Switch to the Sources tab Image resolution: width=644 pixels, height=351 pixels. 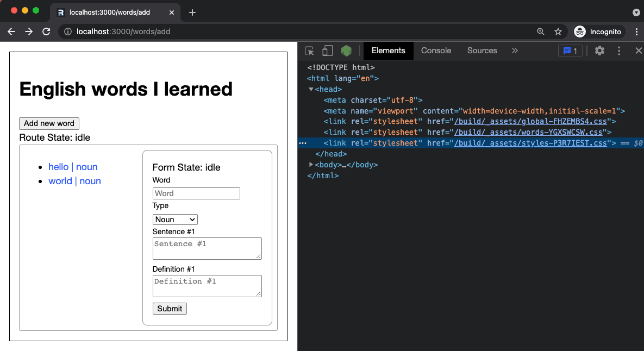coord(482,50)
